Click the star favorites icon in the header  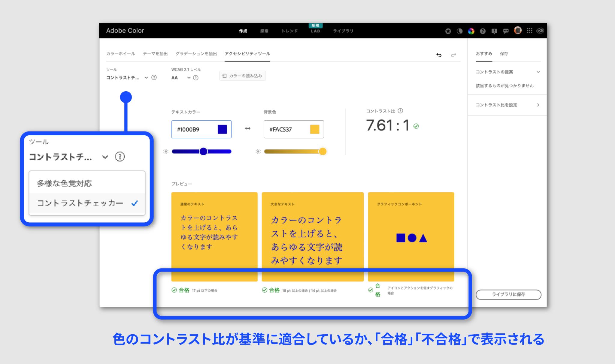448,31
